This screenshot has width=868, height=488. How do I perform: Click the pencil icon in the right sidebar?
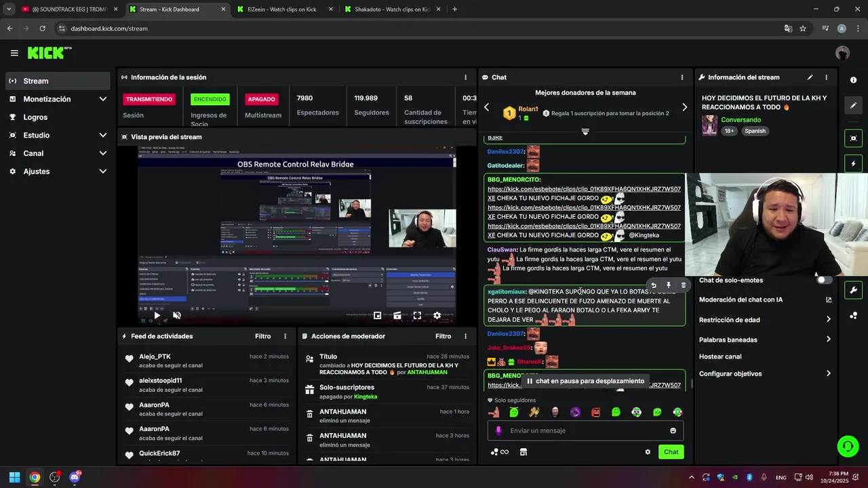[853, 106]
